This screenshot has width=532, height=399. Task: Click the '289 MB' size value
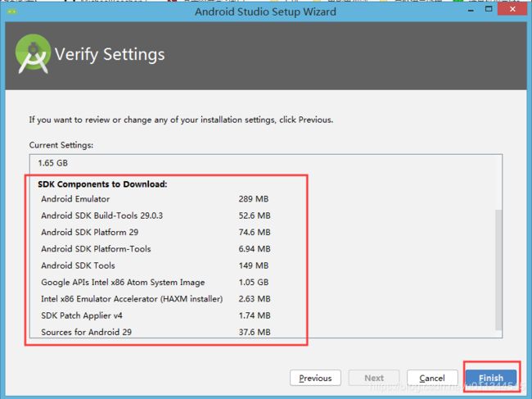pos(254,199)
